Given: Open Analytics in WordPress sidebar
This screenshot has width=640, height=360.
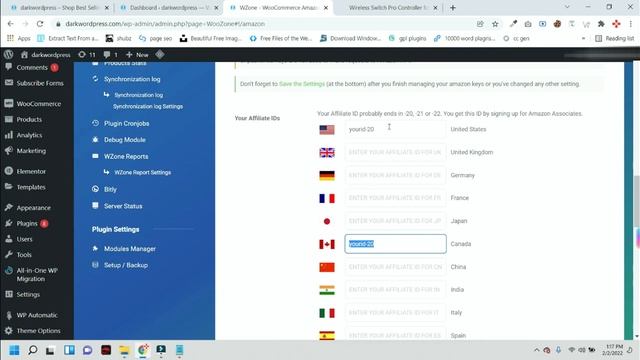Looking at the screenshot, I should pyautogui.click(x=29, y=135).
